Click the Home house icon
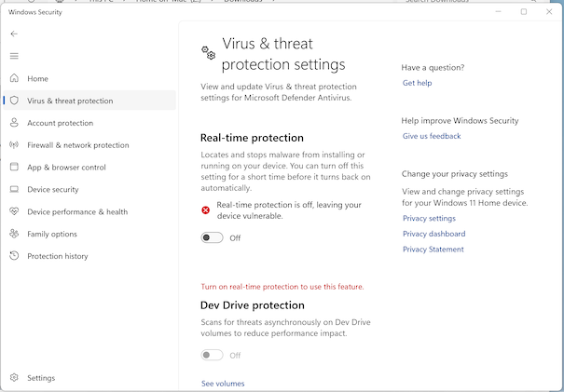Image resolution: width=564 pixels, height=392 pixels. pyautogui.click(x=14, y=78)
